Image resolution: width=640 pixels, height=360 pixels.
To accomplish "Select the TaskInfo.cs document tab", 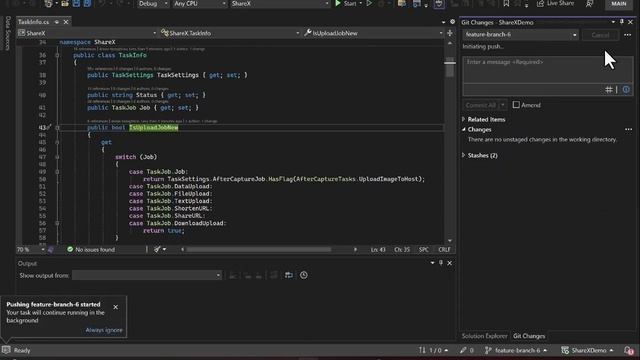I will click(33, 22).
